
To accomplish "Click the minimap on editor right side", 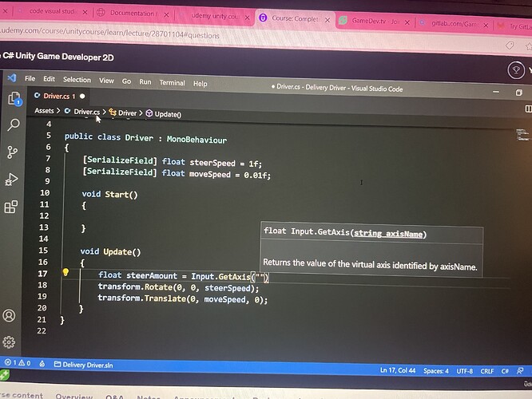I will [522, 135].
